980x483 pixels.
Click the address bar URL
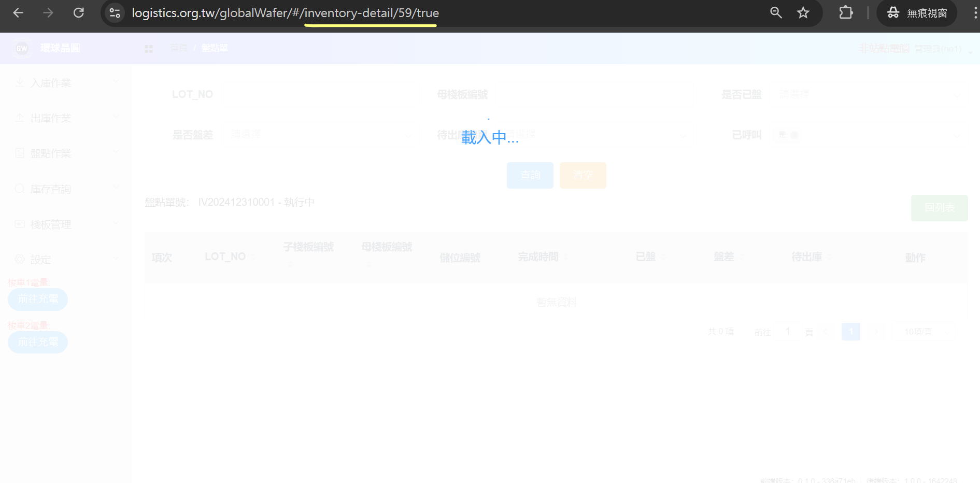pos(285,13)
